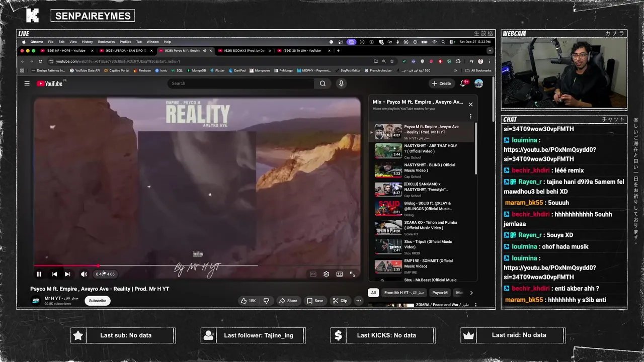Image resolution: width=644 pixels, height=362 pixels.
Task: Open the YouTube account avatar menu
Action: pyautogui.click(x=478, y=83)
